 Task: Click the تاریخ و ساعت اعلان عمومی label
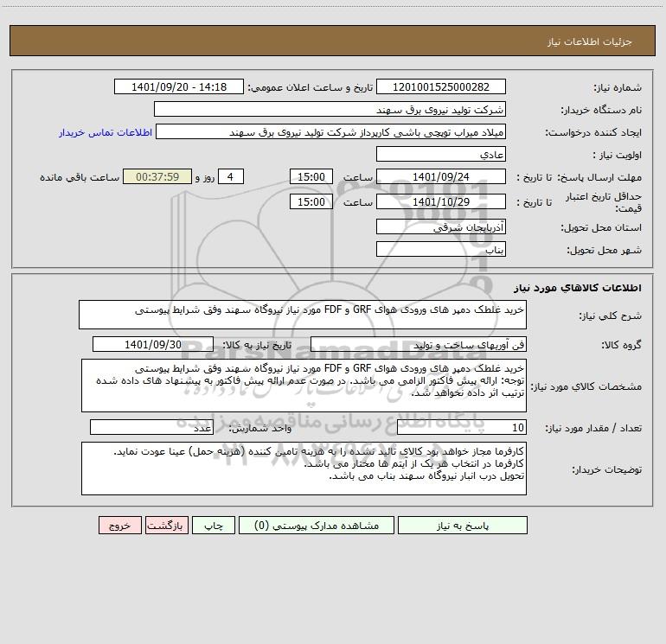tap(311, 87)
